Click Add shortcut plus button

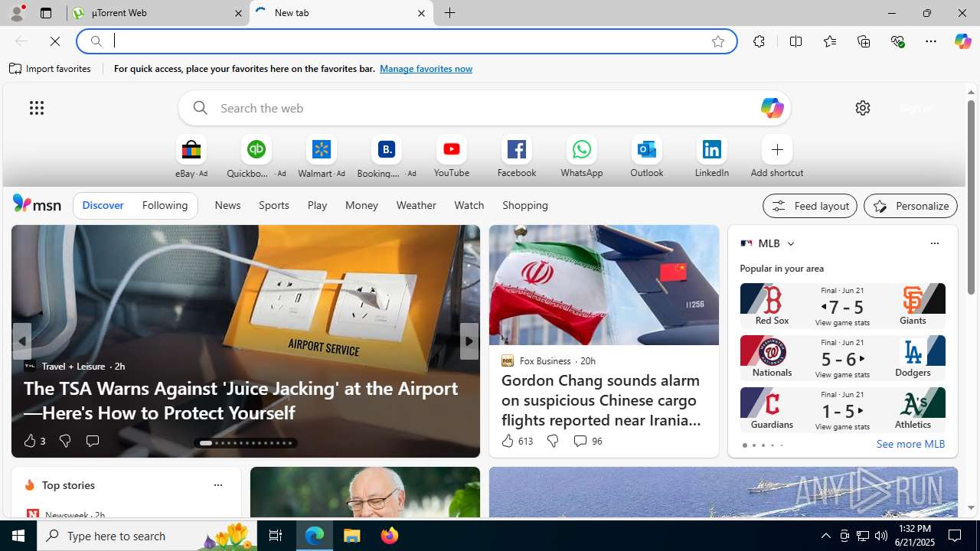[777, 149]
